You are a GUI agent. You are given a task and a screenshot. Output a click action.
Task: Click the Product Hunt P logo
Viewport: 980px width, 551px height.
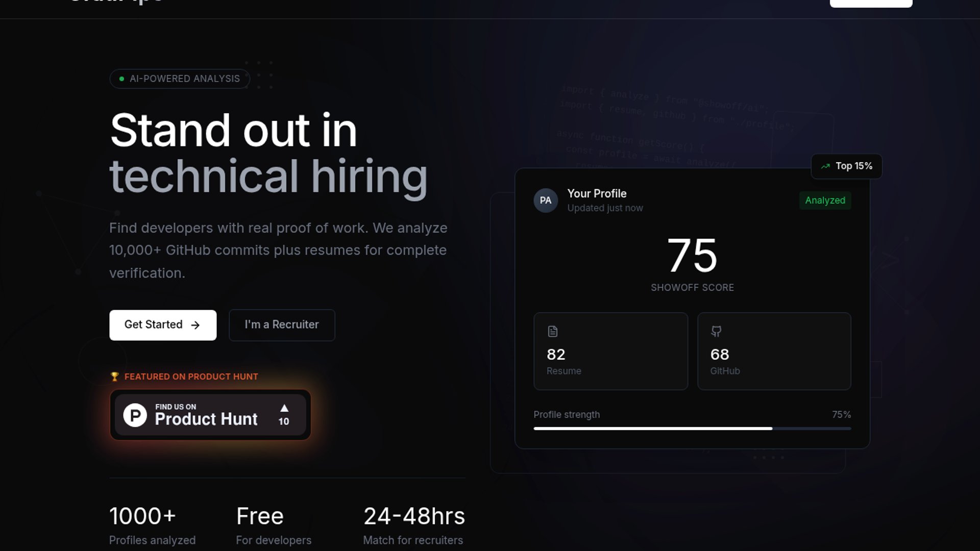[x=135, y=415]
